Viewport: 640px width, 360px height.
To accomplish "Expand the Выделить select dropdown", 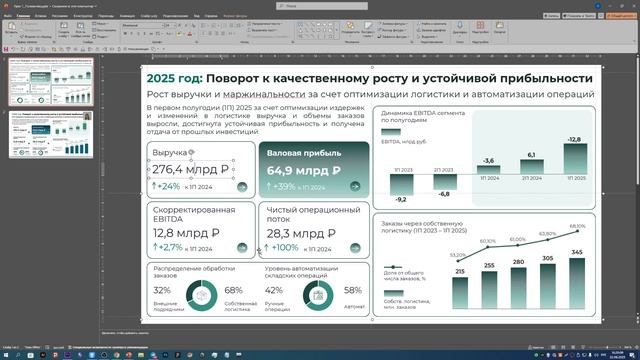I will (427, 37).
